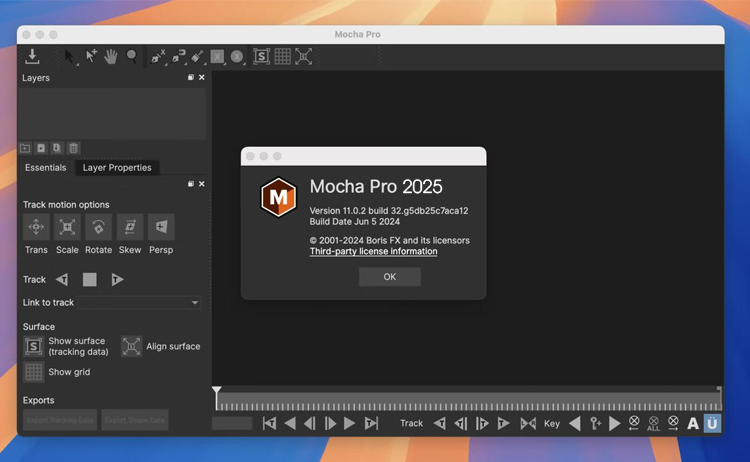750x462 pixels.
Task: Toggle Scale track motion option
Action: [67, 227]
